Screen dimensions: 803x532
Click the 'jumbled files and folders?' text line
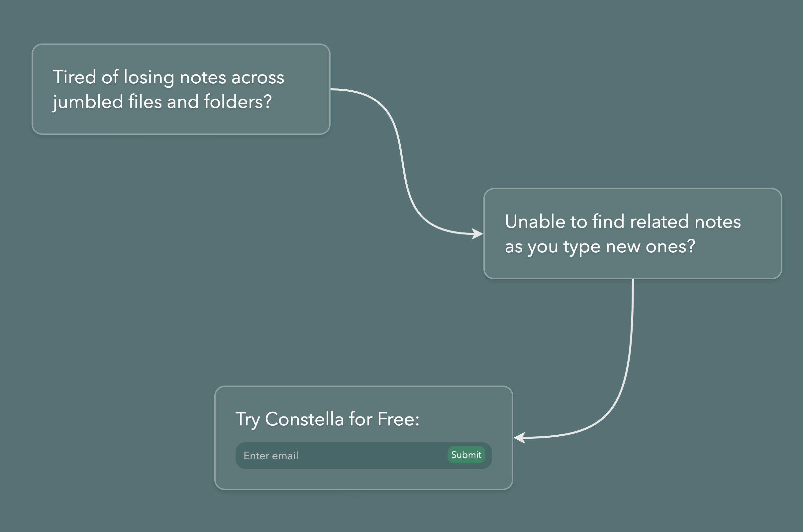(x=162, y=102)
